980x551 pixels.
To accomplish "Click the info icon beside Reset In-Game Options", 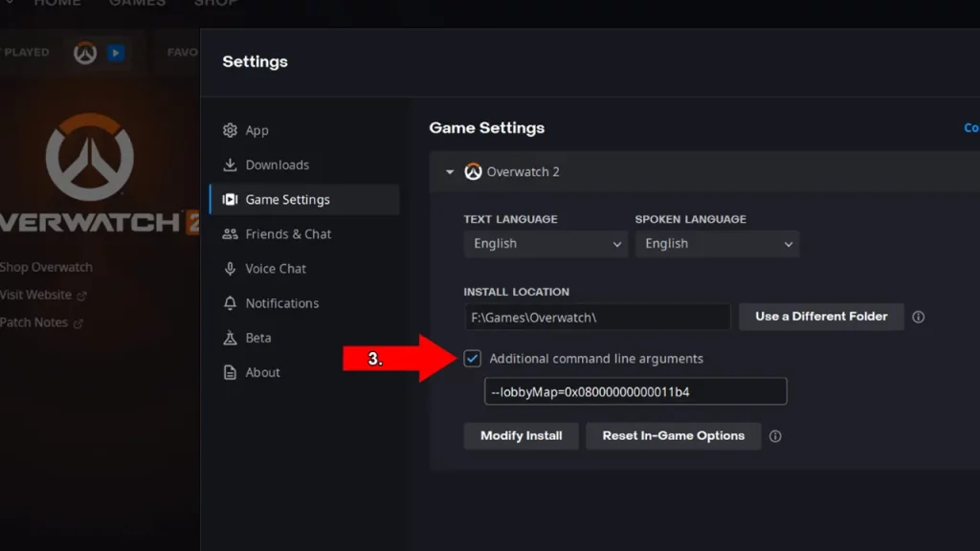I will 775,436.
